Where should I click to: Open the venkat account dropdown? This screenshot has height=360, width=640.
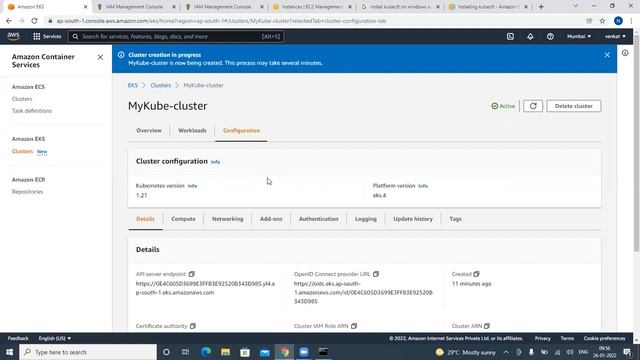click(x=615, y=36)
